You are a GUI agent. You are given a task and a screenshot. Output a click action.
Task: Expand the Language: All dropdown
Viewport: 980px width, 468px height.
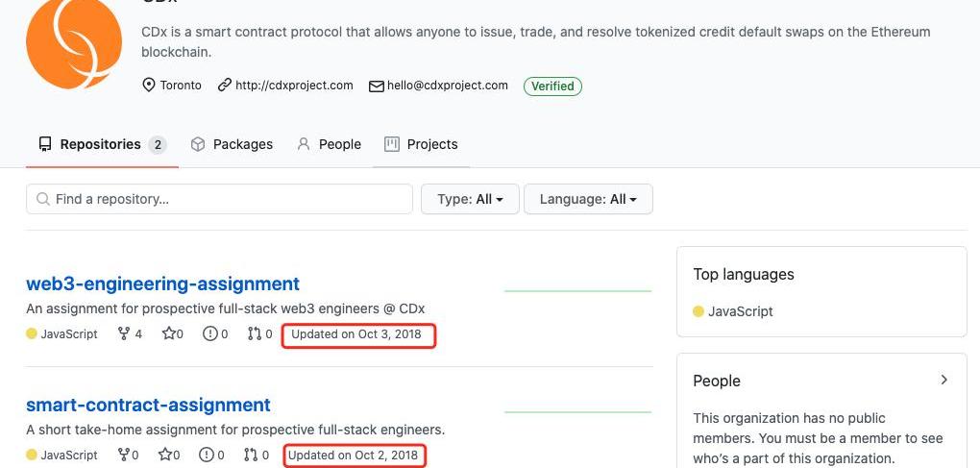[588, 199]
